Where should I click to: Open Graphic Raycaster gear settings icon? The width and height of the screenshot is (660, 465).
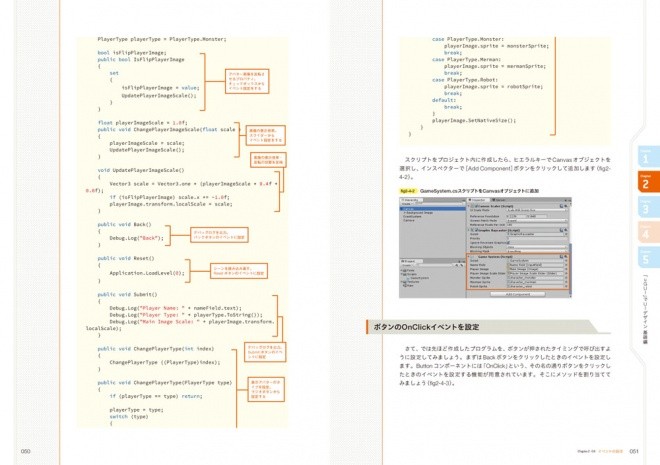pos(566,230)
